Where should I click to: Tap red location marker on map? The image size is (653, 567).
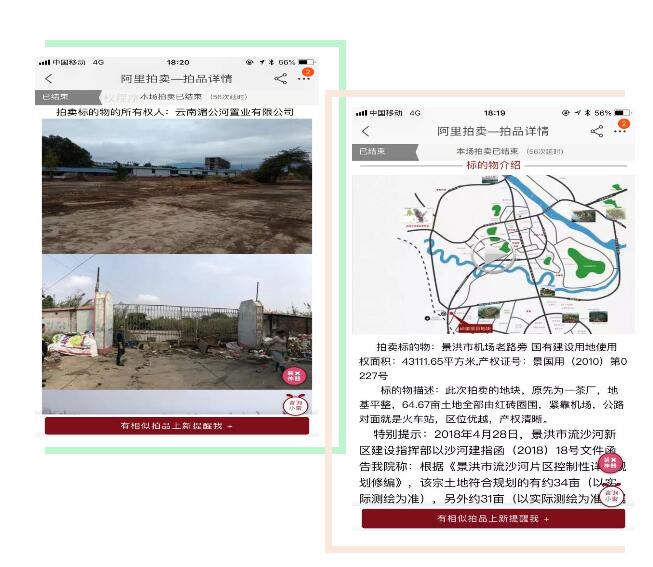point(474,327)
